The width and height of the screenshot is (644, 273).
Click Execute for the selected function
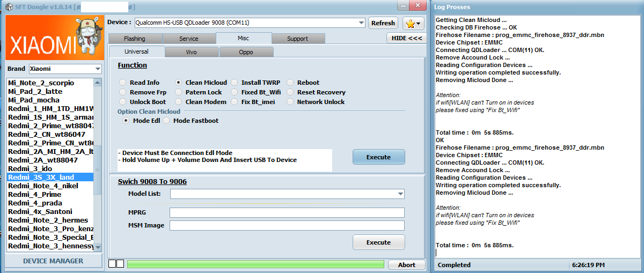click(378, 157)
